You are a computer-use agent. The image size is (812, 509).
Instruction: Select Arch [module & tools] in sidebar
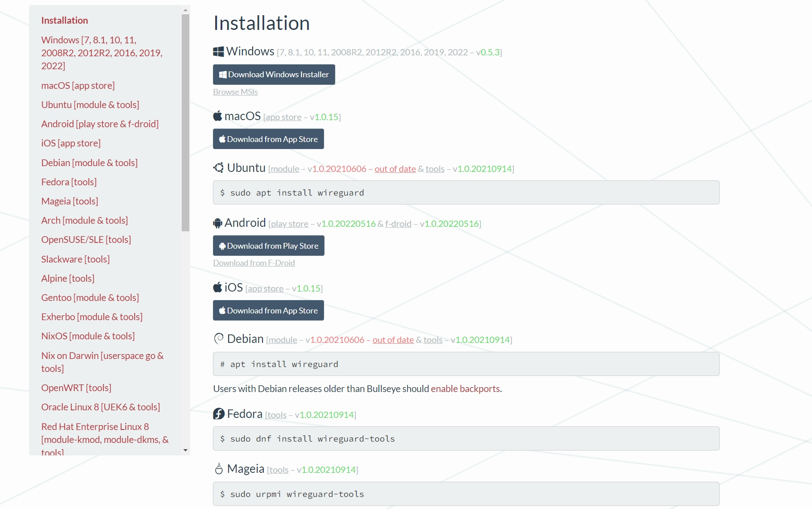pos(84,221)
